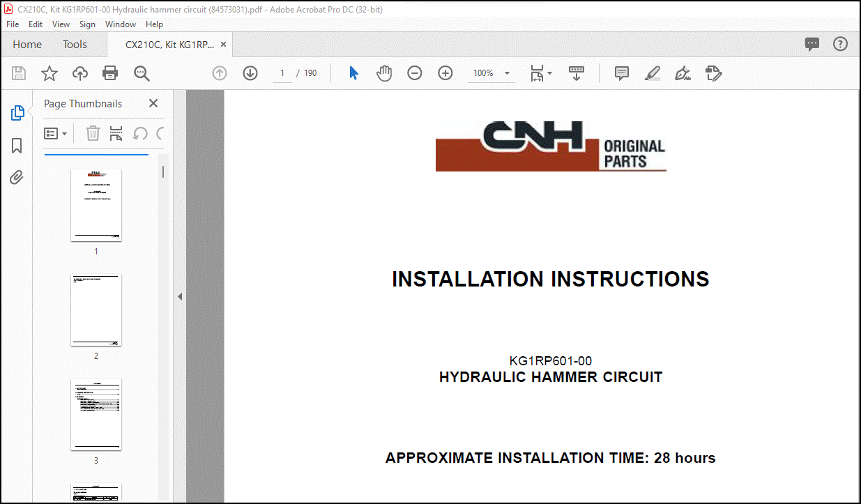Select page 3 thumbnail
Image resolution: width=861 pixels, height=504 pixels.
tap(96, 414)
